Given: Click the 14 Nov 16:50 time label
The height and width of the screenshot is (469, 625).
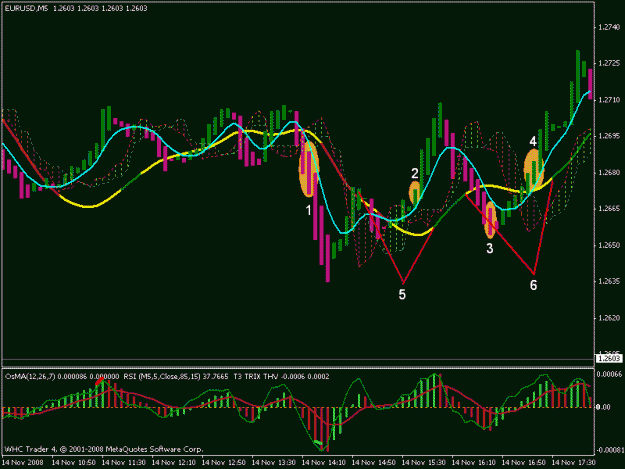Looking at the screenshot, I should 524,463.
